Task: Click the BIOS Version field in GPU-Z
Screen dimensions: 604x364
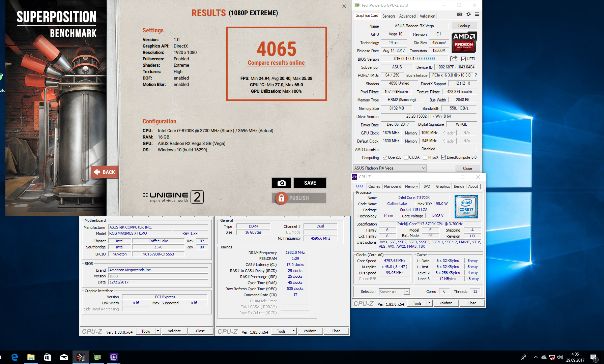Action: (414, 59)
